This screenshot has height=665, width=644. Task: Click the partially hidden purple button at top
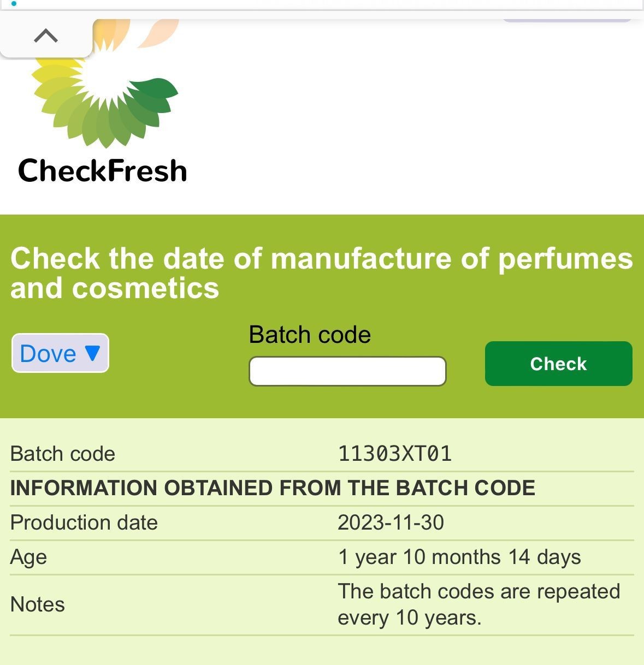coord(566,19)
